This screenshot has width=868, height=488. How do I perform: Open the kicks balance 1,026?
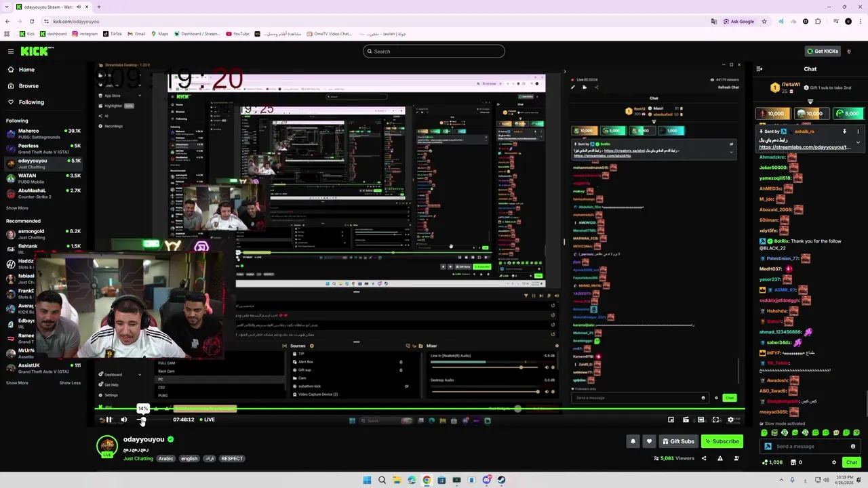(772, 462)
